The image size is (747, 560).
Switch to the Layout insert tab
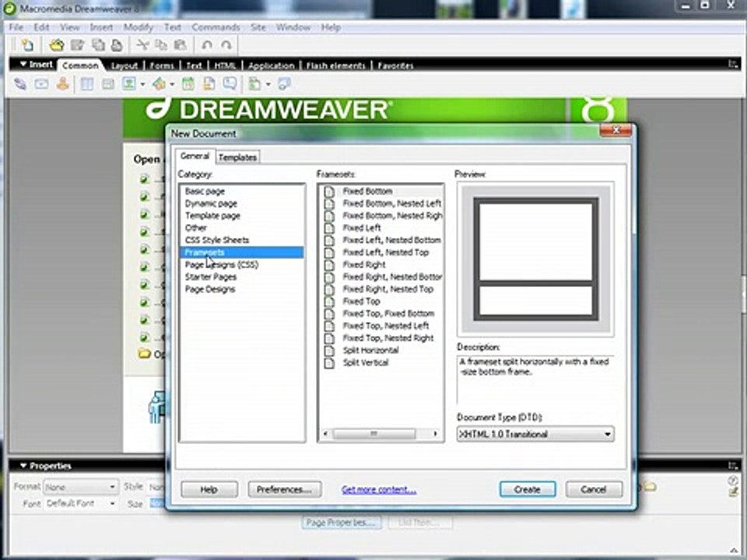point(124,65)
